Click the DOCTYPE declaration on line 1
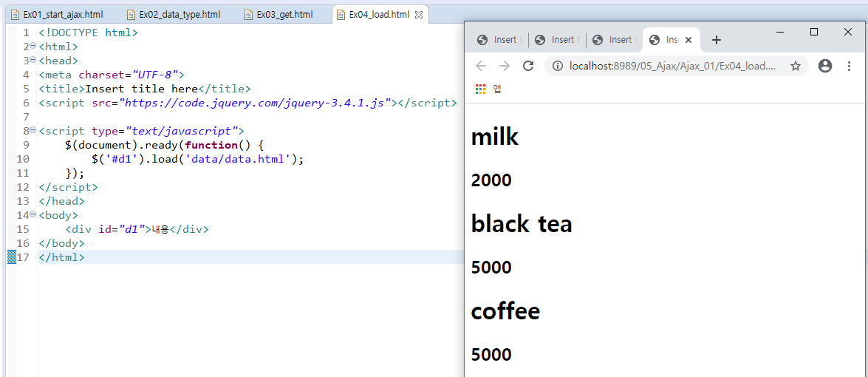The image size is (868, 377). (x=88, y=32)
